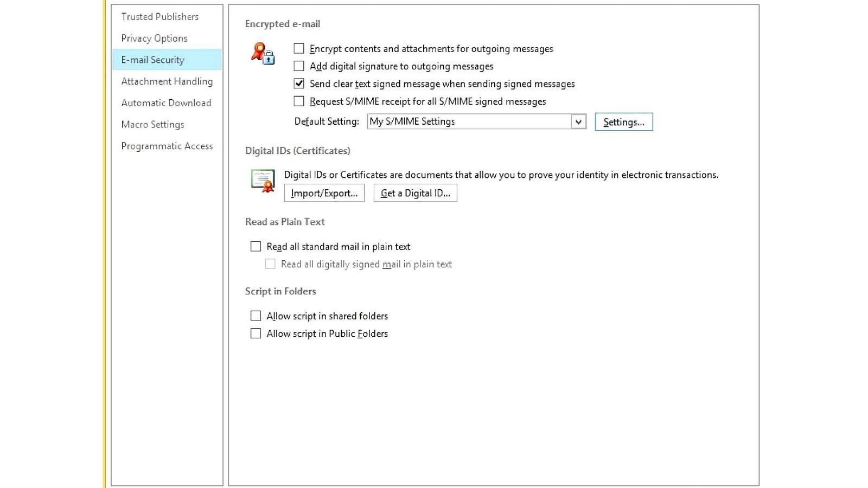868x488 pixels.
Task: Select the Programmatic Access category
Action: [x=167, y=145]
